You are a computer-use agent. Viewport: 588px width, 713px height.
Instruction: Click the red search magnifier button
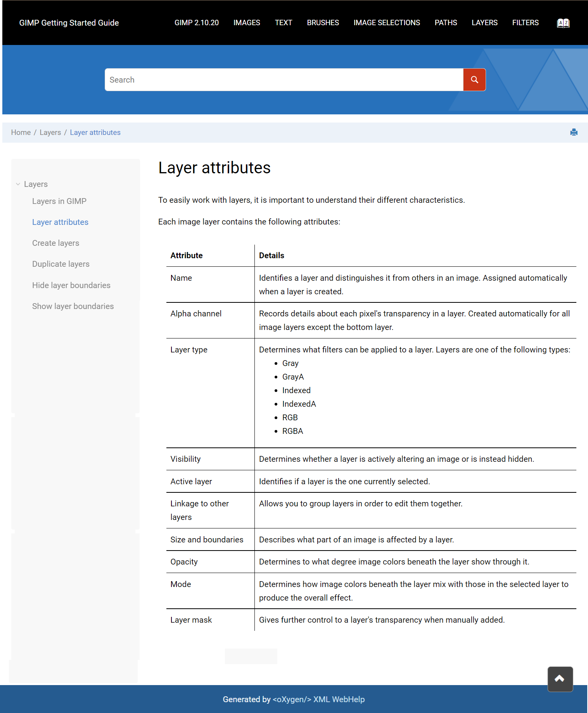[x=474, y=80]
